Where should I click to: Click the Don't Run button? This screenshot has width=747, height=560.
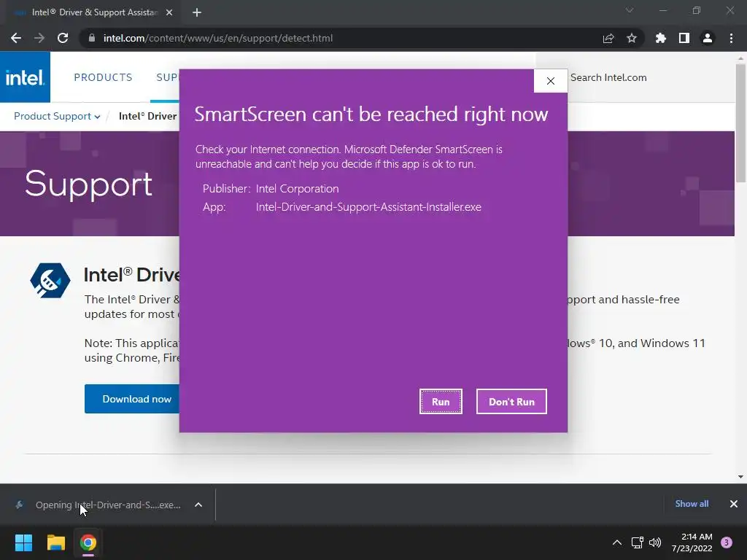point(511,402)
